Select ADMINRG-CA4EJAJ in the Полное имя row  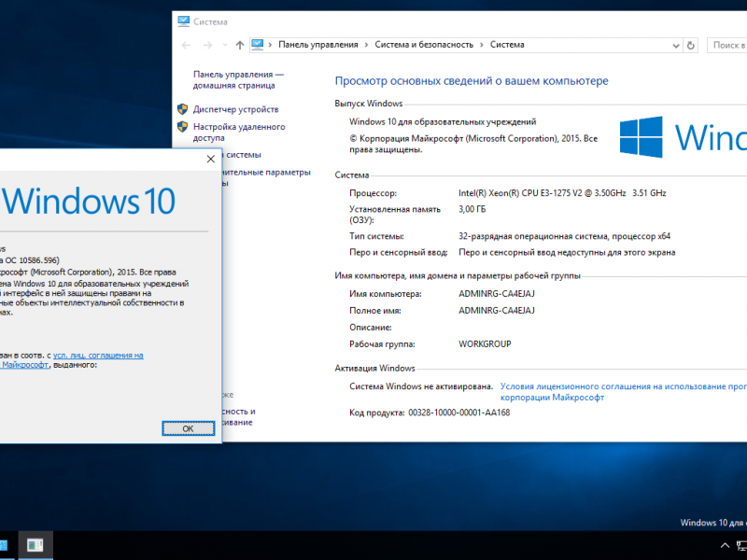coord(497,311)
